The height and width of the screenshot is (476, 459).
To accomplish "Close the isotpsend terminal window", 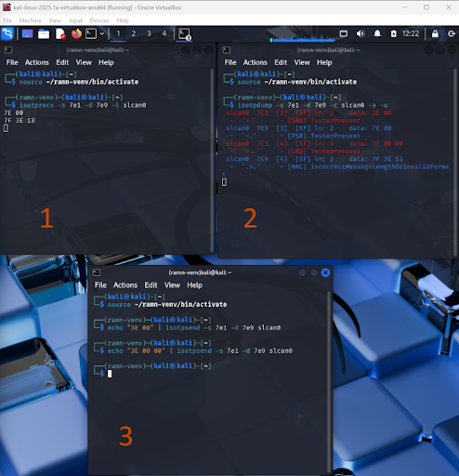I will click(325, 272).
